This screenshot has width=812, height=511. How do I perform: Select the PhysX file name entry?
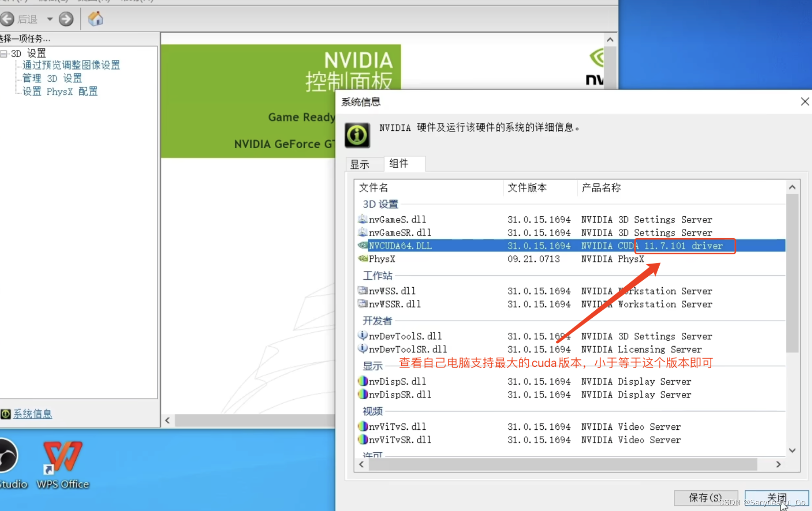pos(382,259)
